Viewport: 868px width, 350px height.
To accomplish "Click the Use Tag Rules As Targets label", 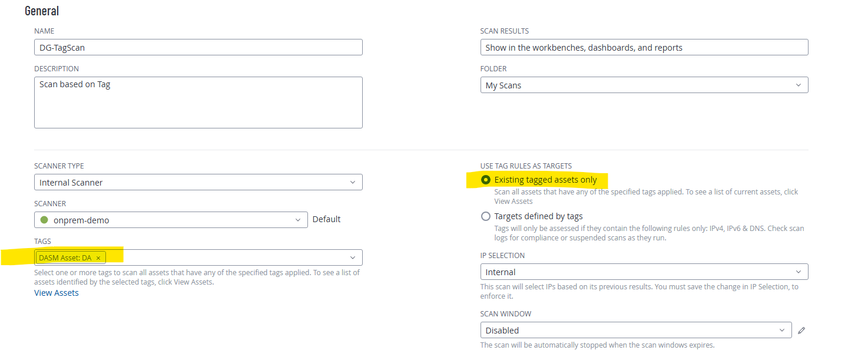I will tap(526, 166).
